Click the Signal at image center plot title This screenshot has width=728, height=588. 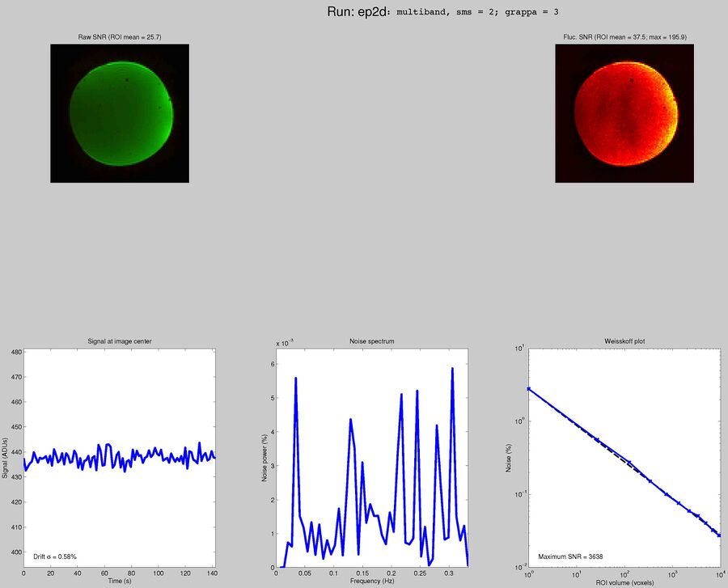pos(120,341)
